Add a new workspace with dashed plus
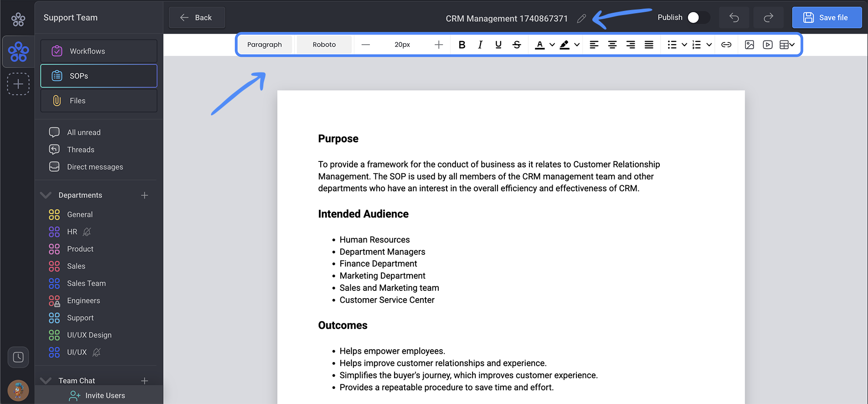Viewport: 868px width, 404px height. point(18,84)
